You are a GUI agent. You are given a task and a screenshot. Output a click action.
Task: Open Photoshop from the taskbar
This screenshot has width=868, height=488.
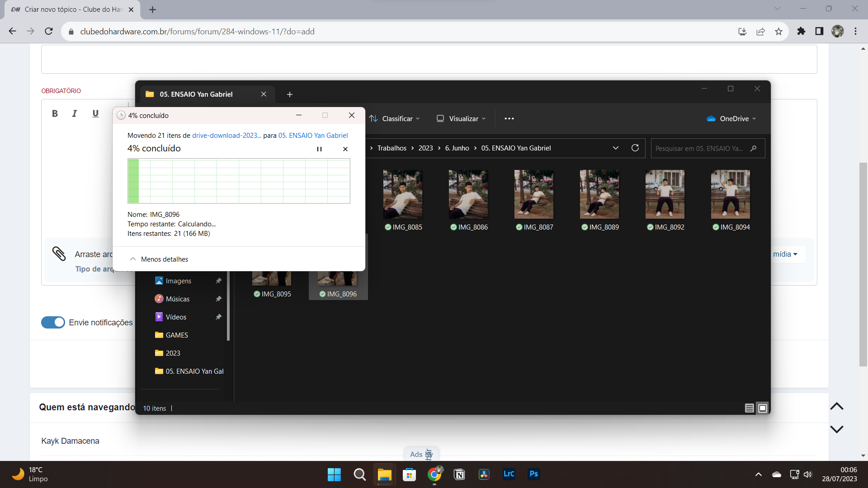click(x=533, y=474)
